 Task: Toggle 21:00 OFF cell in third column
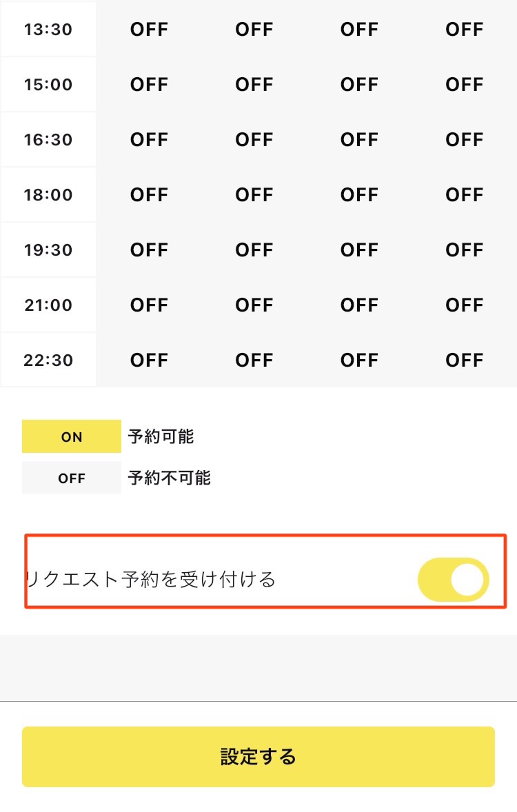tap(359, 305)
